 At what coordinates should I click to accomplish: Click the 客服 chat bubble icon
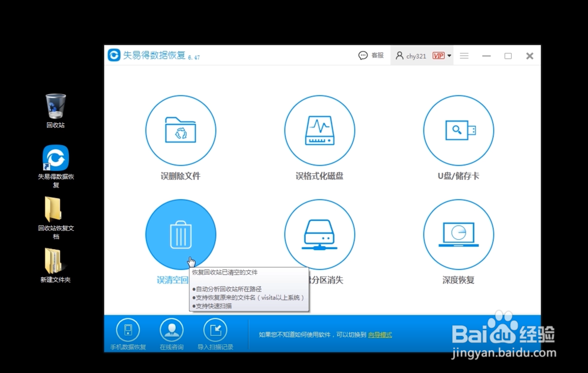363,55
